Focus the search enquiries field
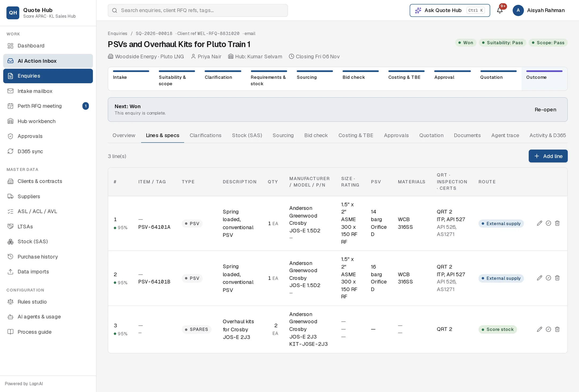Viewport: 579px width, 392px height. click(198, 10)
